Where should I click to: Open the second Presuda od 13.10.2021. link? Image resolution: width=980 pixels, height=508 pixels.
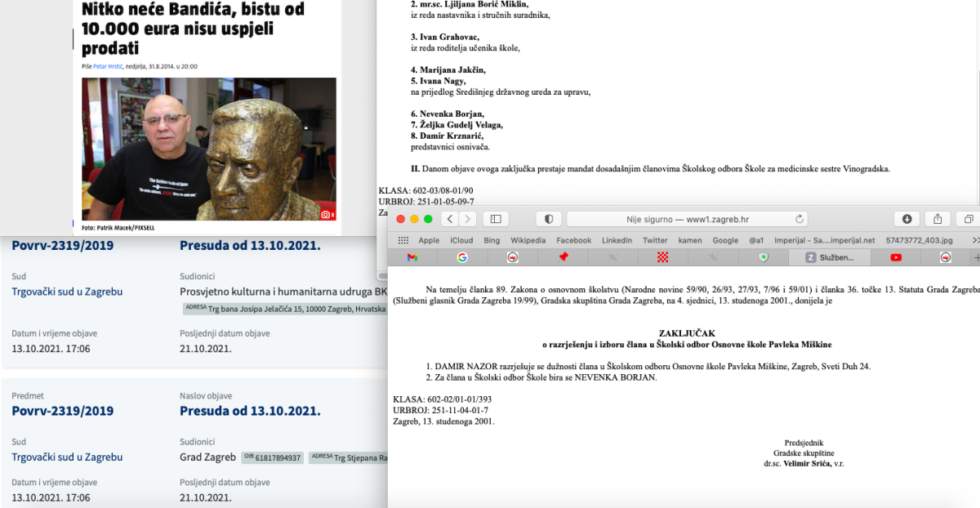(250, 411)
